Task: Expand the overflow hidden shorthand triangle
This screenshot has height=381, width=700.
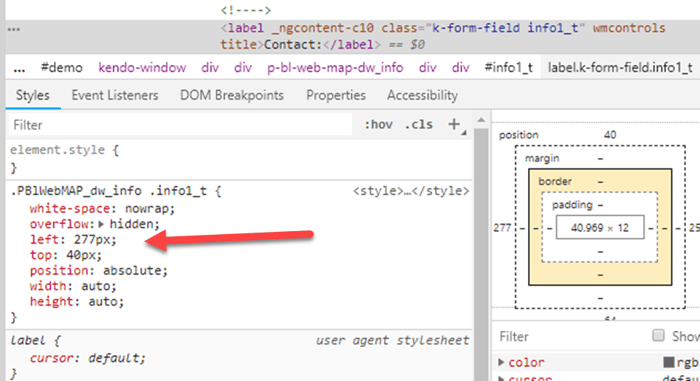Action: tap(101, 224)
